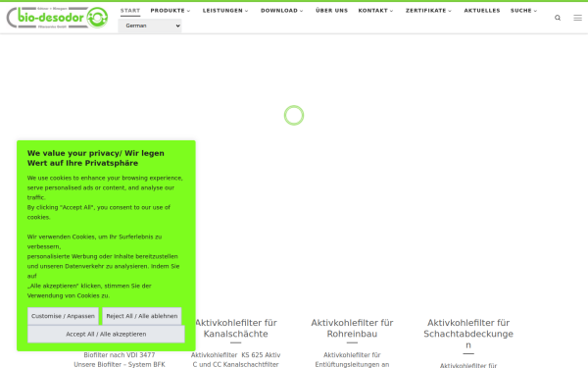Click Accept All / Alle akzeptieren
The height and width of the screenshot is (368, 588).
[x=106, y=335]
